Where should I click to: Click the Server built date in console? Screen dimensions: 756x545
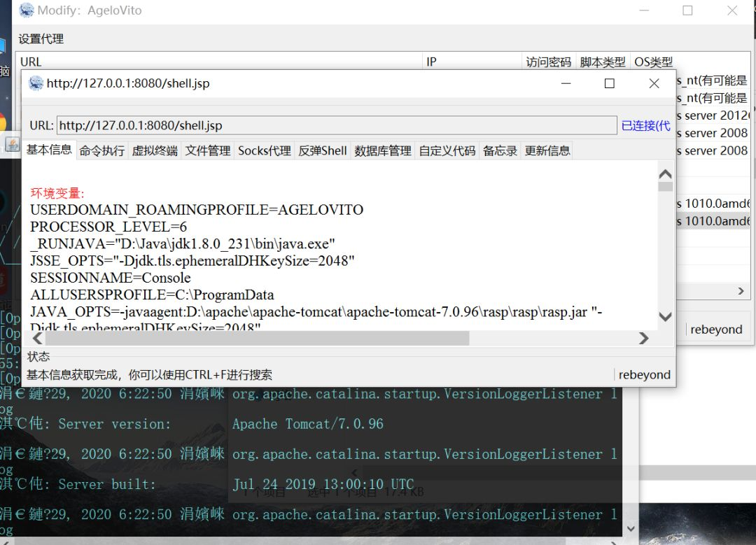[323, 484]
